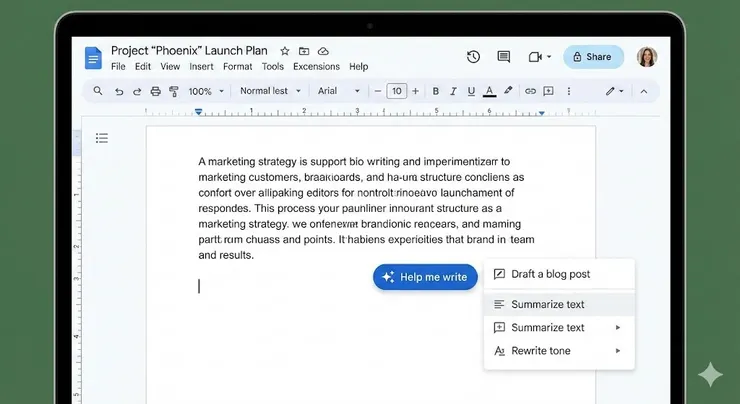Choose Rewrite tone option

coord(559,351)
